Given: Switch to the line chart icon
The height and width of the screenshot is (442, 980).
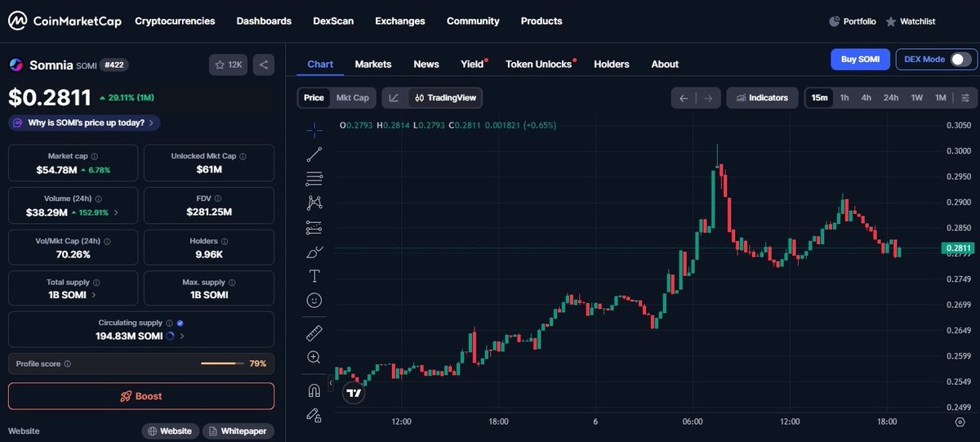Looking at the screenshot, I should 394,98.
